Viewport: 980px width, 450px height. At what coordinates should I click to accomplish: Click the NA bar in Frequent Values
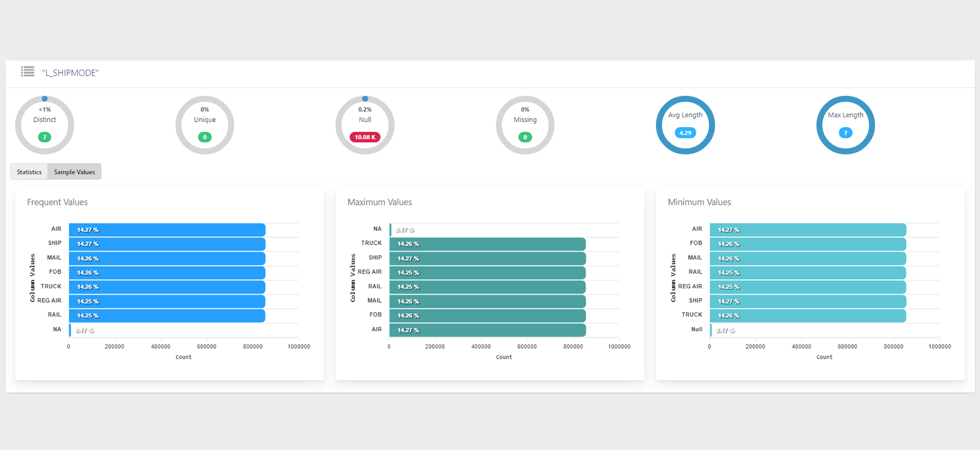(x=70, y=330)
